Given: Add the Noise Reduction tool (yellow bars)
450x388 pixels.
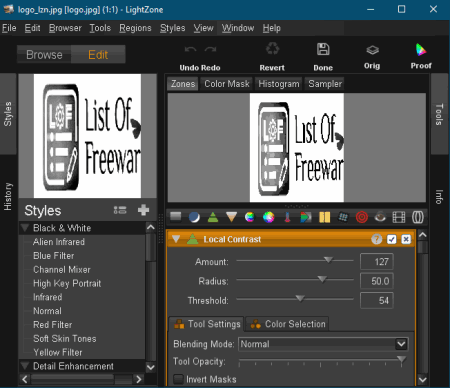Looking at the screenshot, I should click(324, 217).
